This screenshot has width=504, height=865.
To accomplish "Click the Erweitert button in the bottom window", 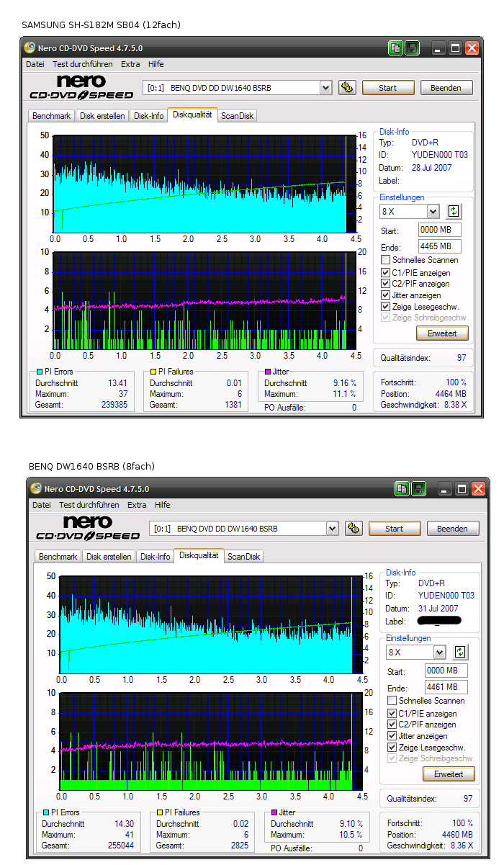I will coord(449,774).
